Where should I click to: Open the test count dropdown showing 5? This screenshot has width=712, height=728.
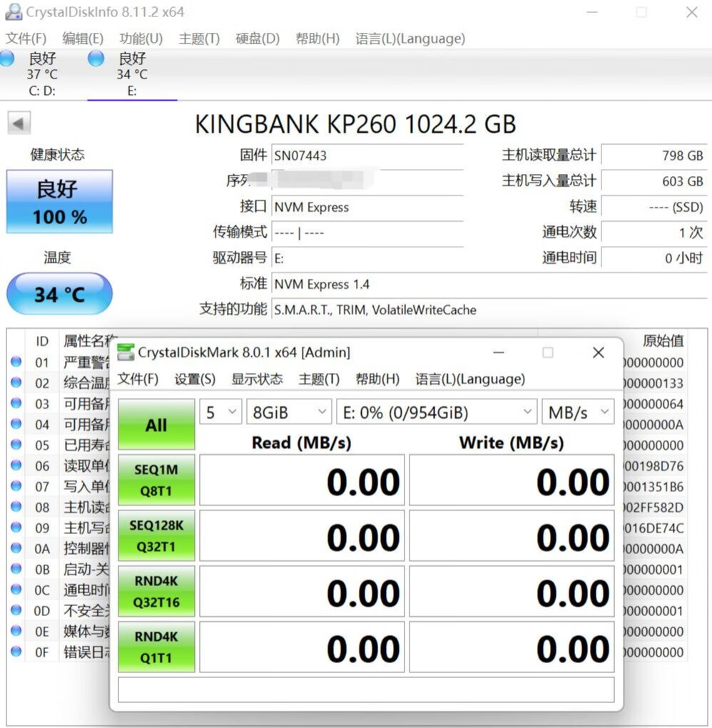(x=220, y=411)
